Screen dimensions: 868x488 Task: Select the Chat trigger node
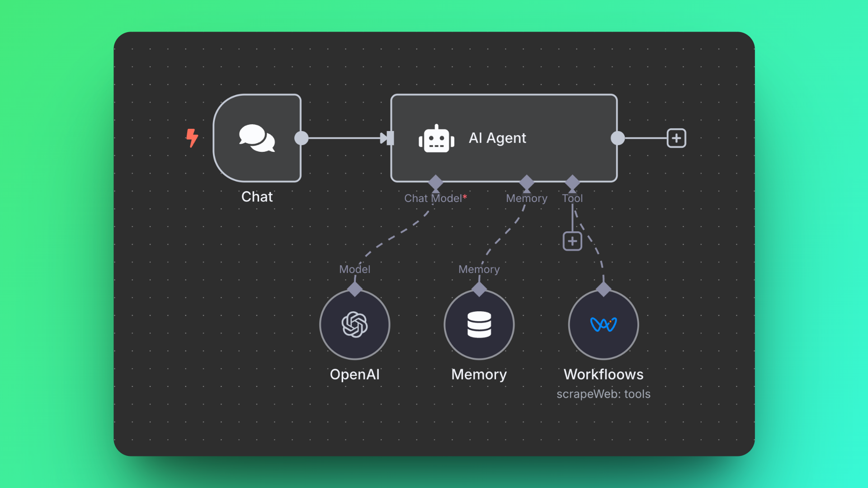coord(257,138)
